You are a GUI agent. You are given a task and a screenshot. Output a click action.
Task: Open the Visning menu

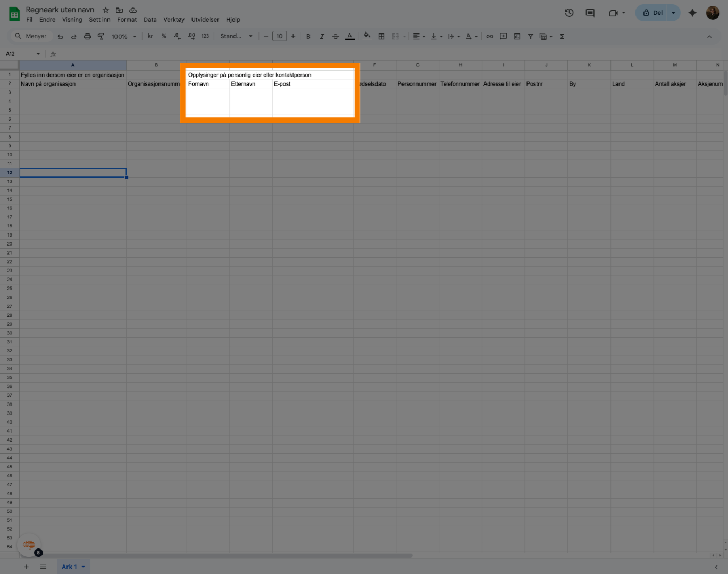coord(72,20)
